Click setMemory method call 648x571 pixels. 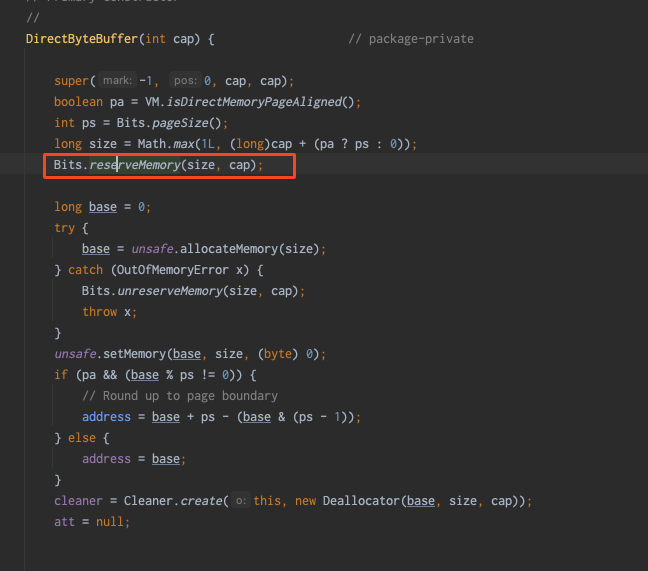click(x=134, y=354)
